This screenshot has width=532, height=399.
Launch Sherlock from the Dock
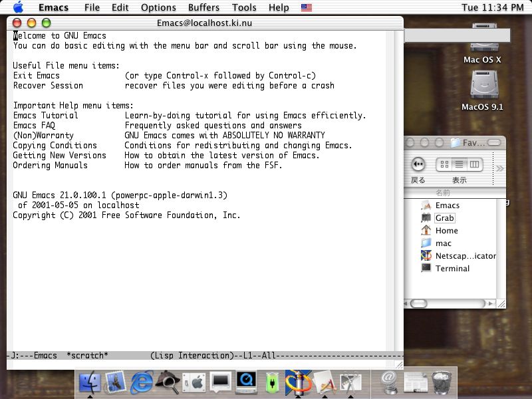point(168,383)
